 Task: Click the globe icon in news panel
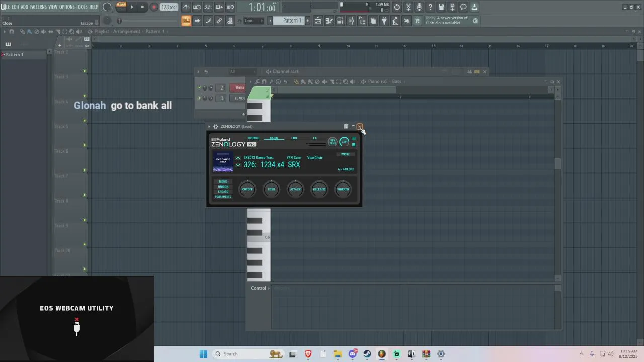(x=475, y=21)
